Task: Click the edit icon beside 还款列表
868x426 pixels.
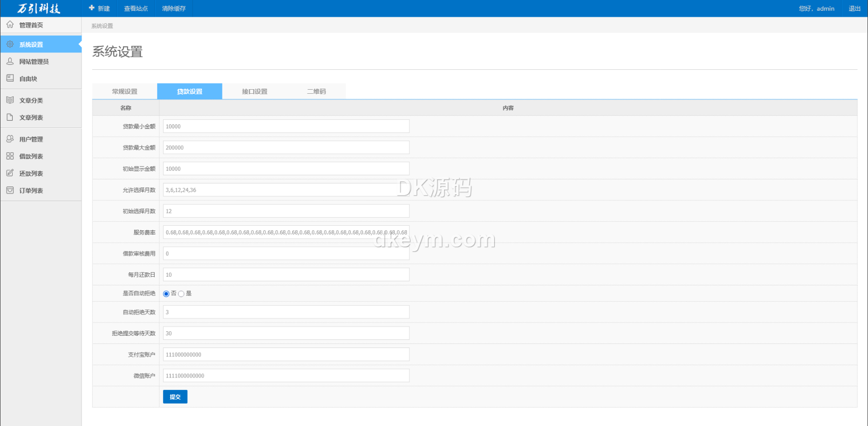Action: 10,173
